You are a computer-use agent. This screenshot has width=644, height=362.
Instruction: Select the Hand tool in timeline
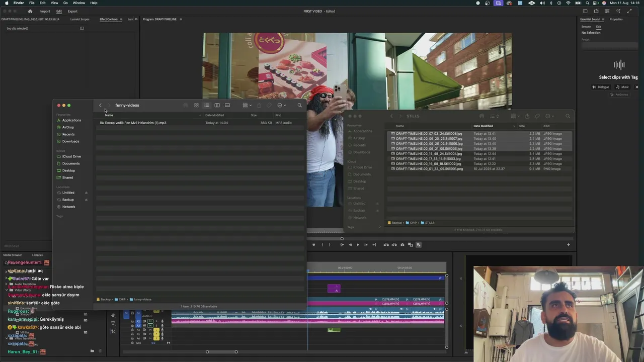(113, 315)
